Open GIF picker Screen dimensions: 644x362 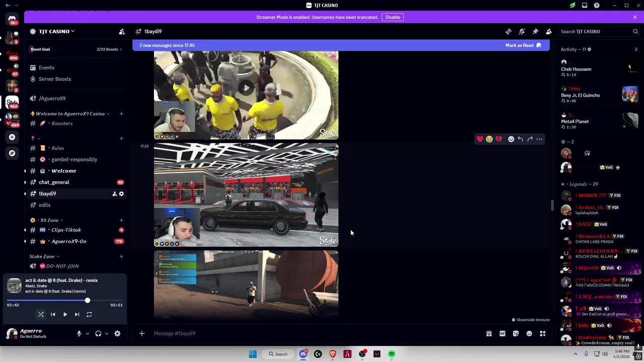502,333
